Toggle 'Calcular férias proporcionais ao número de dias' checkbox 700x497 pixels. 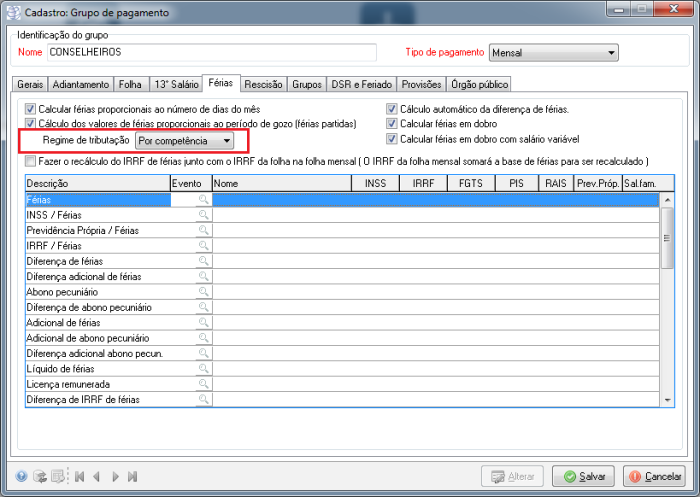coord(31,109)
